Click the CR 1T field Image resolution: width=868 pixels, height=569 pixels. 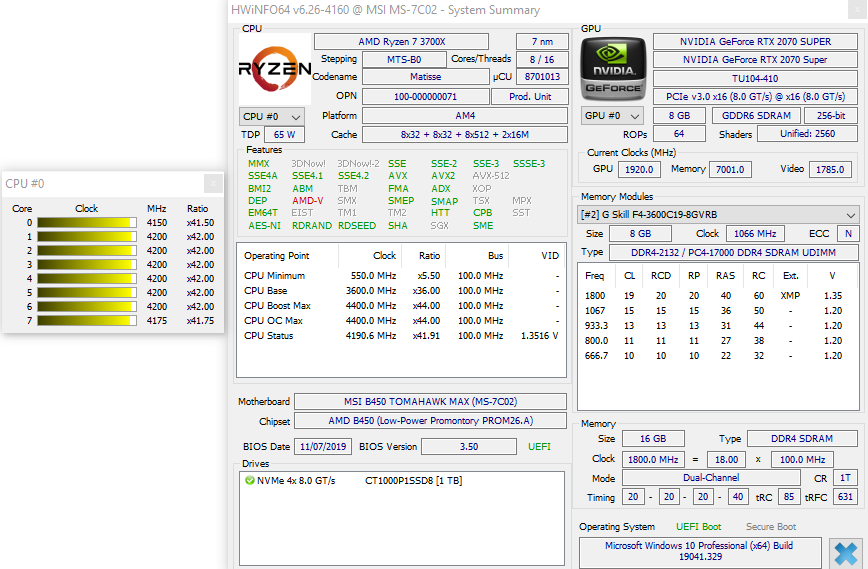coord(845,478)
